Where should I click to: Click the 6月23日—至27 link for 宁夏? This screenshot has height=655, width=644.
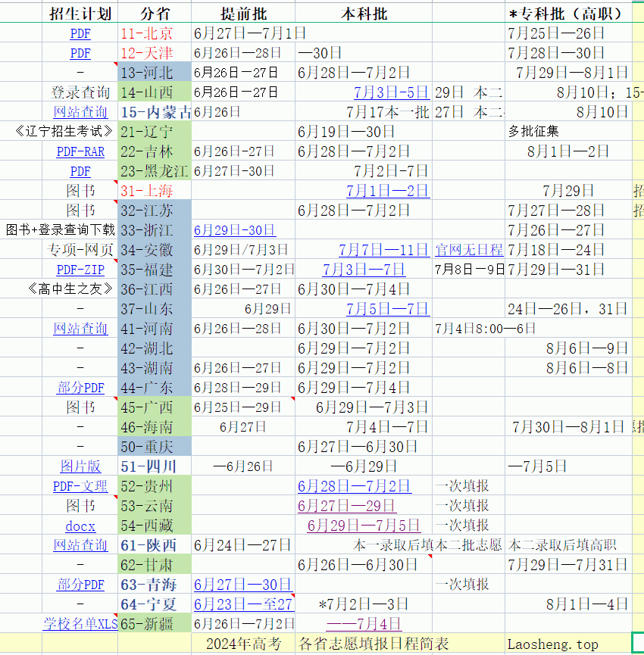tap(244, 604)
